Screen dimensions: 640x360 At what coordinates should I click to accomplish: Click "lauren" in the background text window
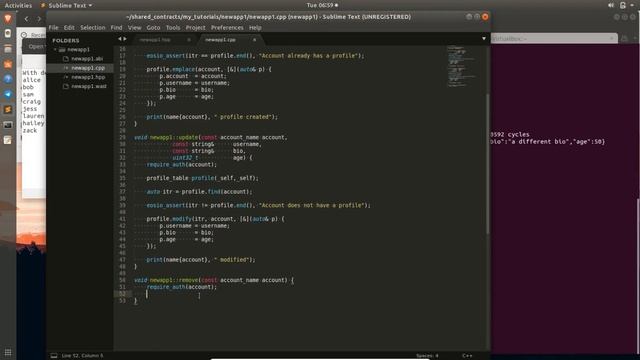click(33, 116)
